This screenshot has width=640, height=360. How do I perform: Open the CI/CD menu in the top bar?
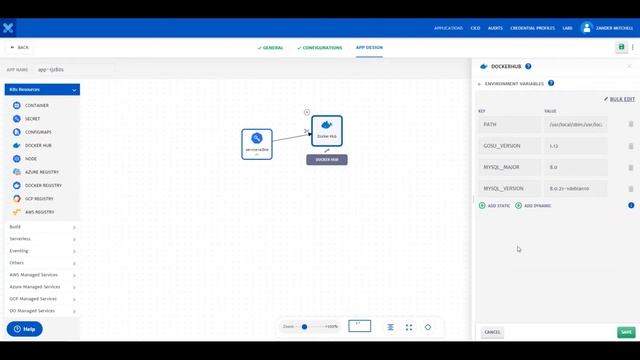coord(475,28)
